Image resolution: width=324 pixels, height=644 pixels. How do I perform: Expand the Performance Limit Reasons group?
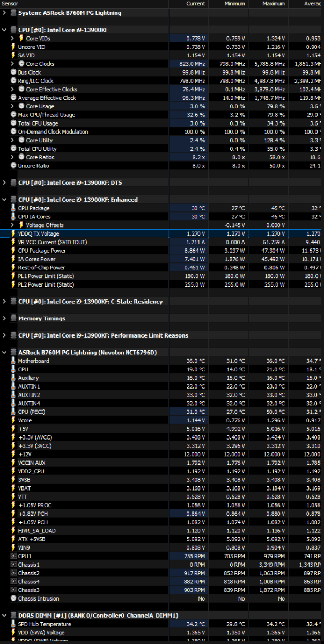click(x=5, y=335)
